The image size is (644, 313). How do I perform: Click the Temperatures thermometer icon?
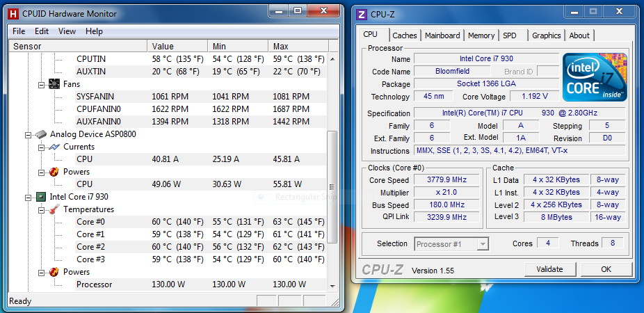pyautogui.click(x=55, y=209)
